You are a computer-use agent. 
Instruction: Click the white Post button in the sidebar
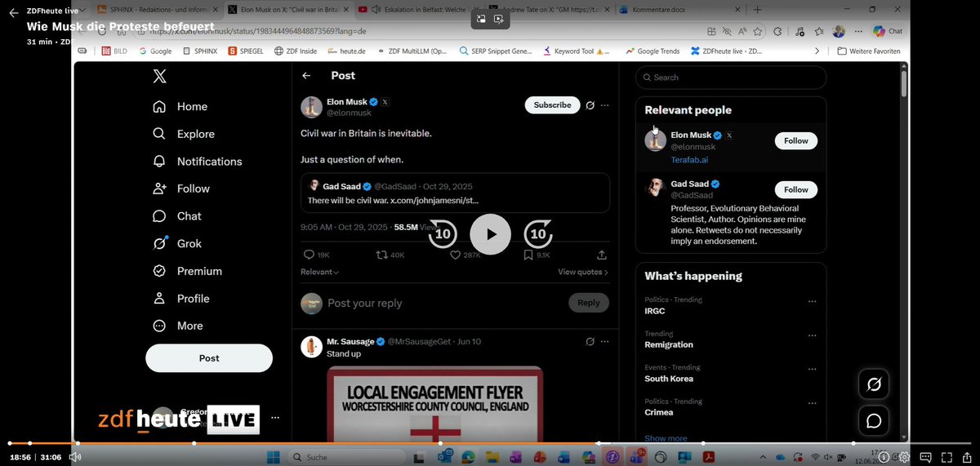tap(209, 358)
